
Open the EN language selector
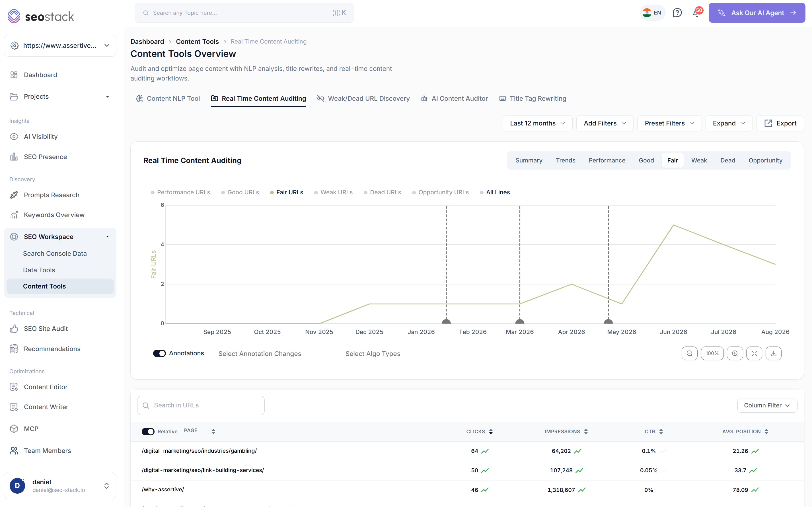point(652,13)
